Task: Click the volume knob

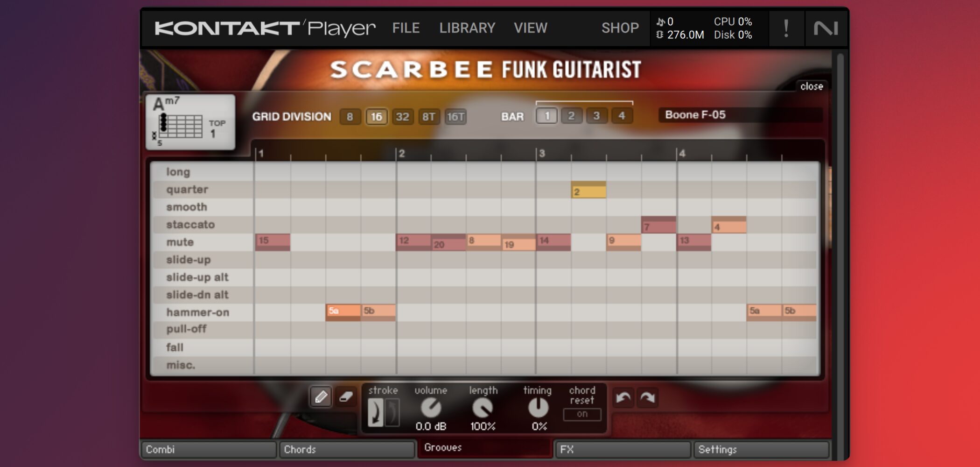Action: 431,408
